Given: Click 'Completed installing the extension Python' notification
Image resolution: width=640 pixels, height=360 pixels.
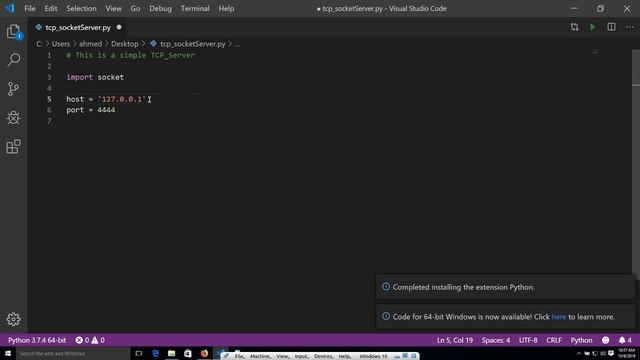Looking at the screenshot, I should pos(505,287).
